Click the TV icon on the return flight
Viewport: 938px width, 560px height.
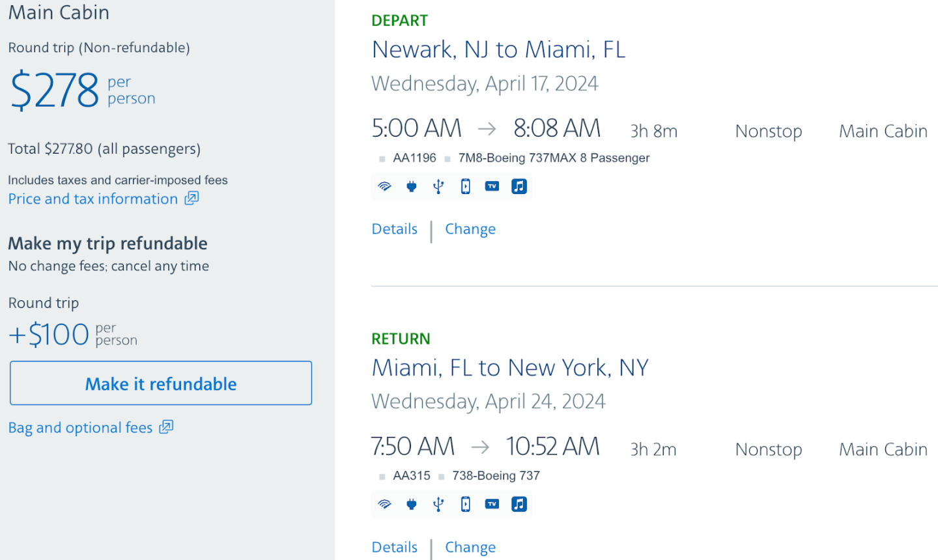click(492, 504)
